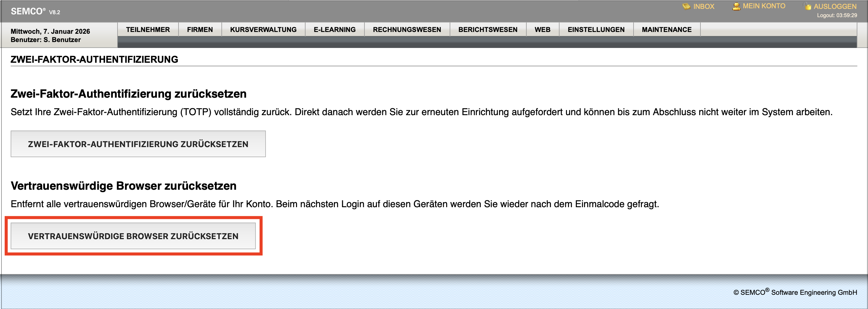Open the Teilnehmer tab
The width and height of the screenshot is (868, 309).
[148, 30]
